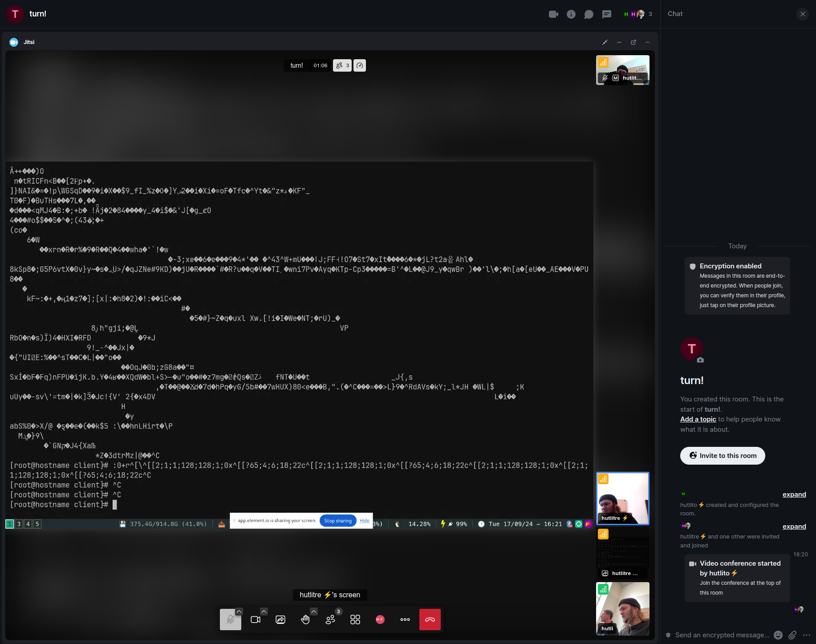Switch to tile view layout
Viewport: 816px width, 644px height.
coord(355,620)
